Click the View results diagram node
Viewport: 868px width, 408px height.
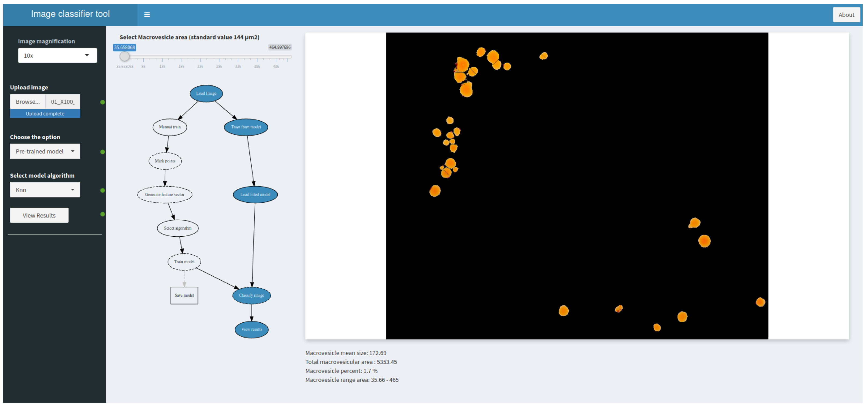point(251,330)
